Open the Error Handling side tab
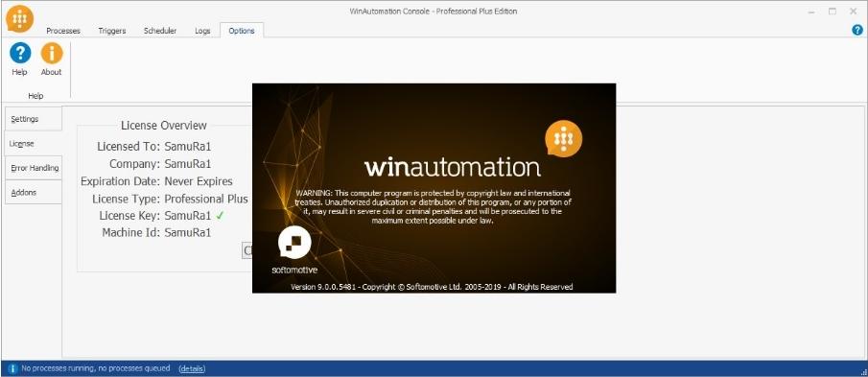This screenshot has width=868, height=377. point(34,168)
